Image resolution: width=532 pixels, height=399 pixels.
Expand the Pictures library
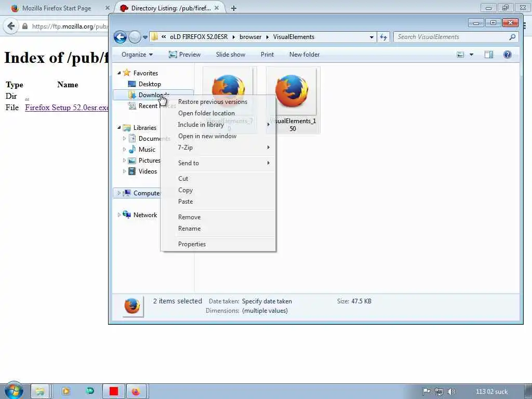click(124, 160)
